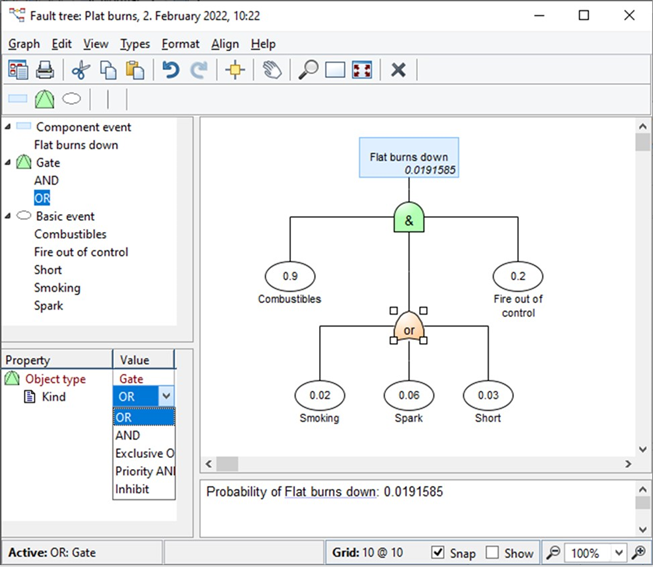Viewport: 658px width, 571px height.
Task: Click the Cut scissors icon
Action: (x=82, y=70)
